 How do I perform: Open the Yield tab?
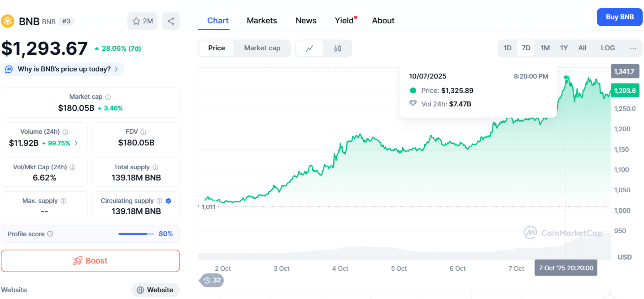[x=344, y=21]
